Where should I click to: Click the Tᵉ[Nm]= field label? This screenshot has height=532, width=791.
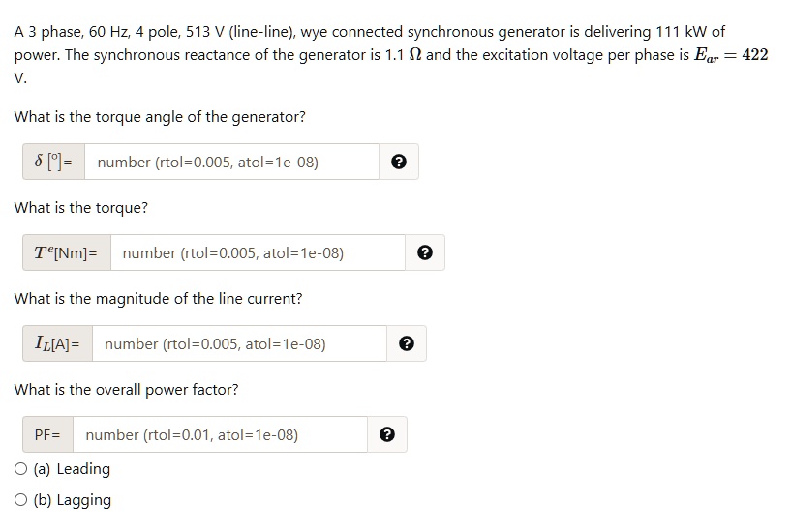67,253
